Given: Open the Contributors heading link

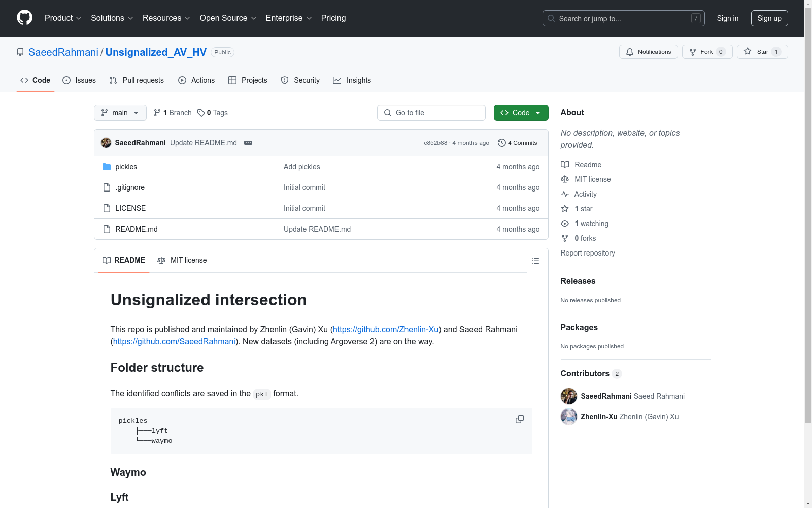Looking at the screenshot, I should coord(591,373).
